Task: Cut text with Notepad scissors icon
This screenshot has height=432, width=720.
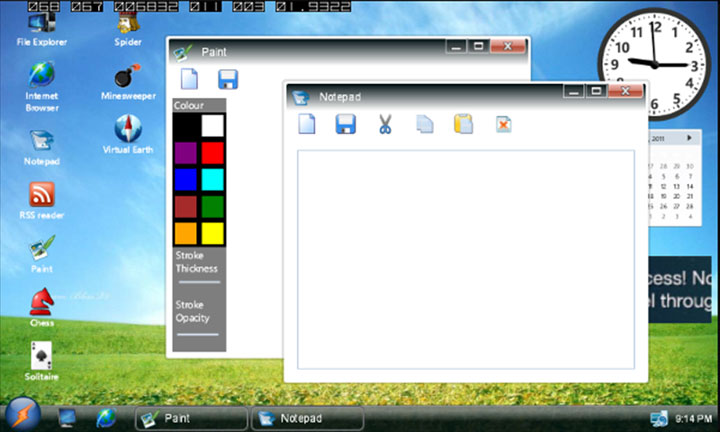Action: 385,124
